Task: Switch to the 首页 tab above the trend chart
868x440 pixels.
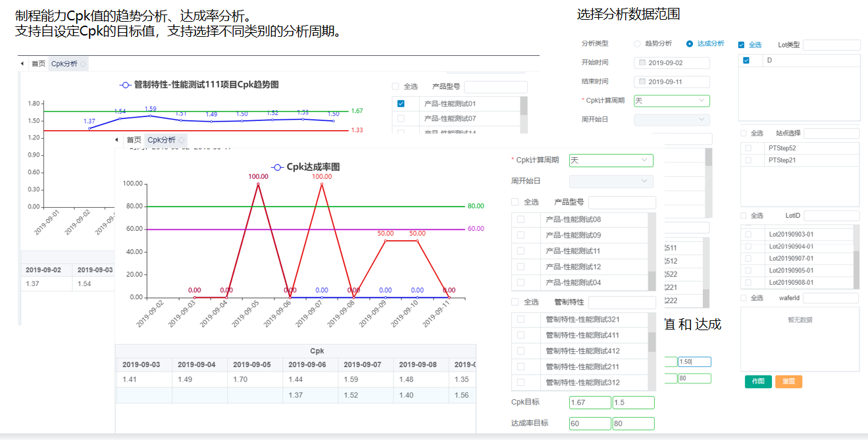Action: pos(38,64)
